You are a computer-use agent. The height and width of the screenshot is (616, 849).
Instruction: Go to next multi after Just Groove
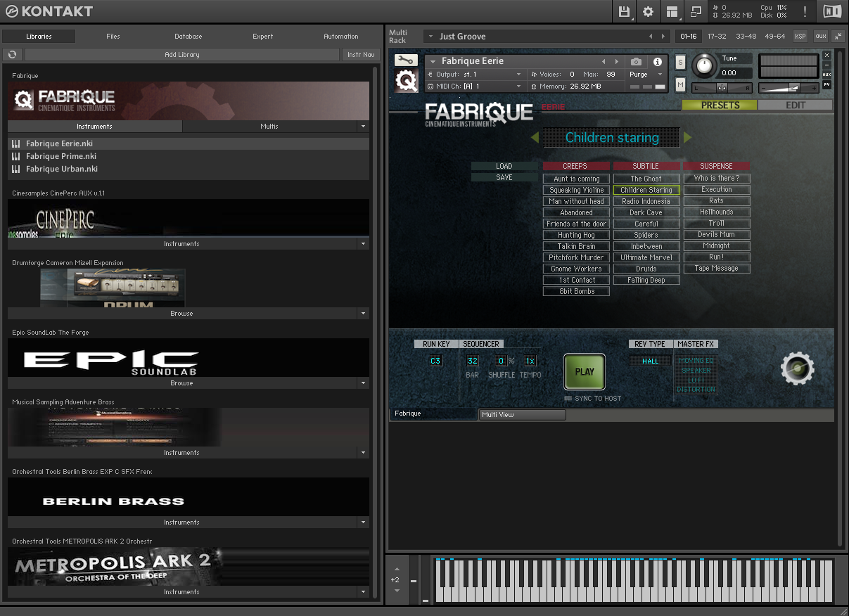[x=663, y=37]
